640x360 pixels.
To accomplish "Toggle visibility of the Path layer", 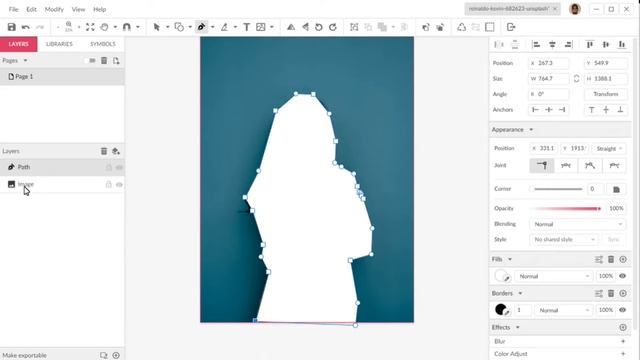I will coord(119,167).
